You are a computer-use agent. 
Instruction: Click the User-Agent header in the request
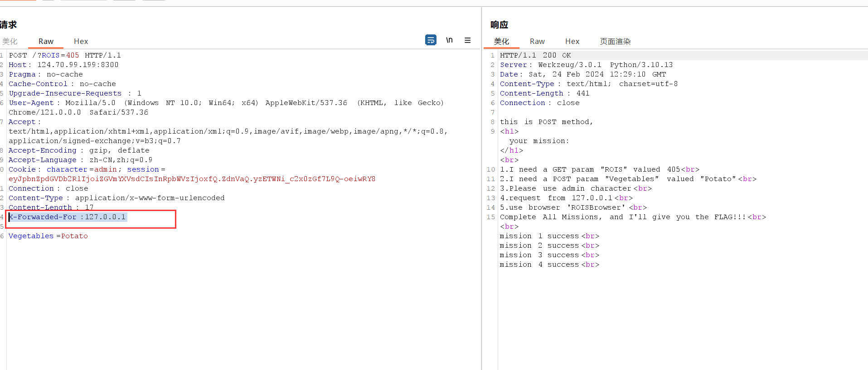31,103
